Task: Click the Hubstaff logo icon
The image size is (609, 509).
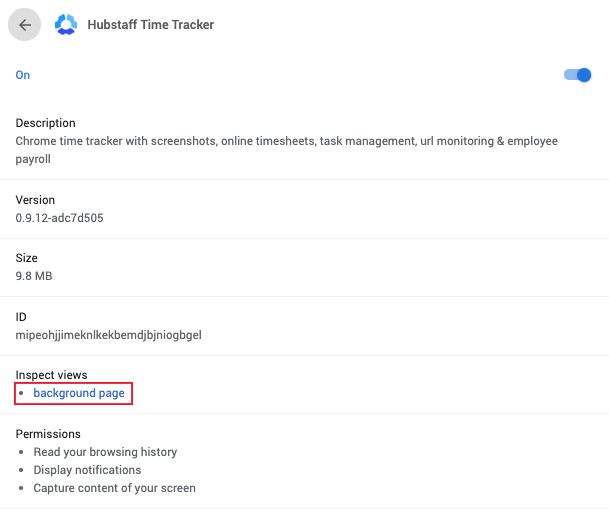Action: pos(66,24)
